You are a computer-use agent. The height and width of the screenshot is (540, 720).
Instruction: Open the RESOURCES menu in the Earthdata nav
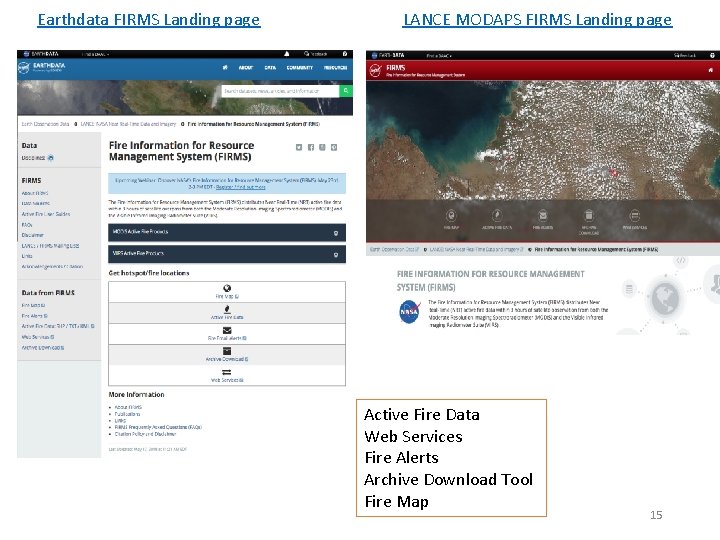[335, 68]
